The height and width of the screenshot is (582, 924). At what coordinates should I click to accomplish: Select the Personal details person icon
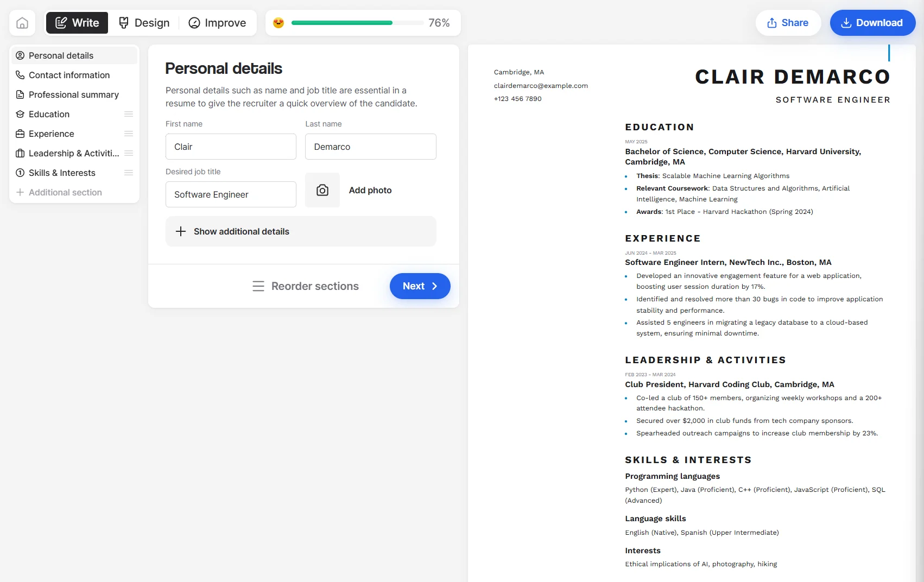click(20, 55)
